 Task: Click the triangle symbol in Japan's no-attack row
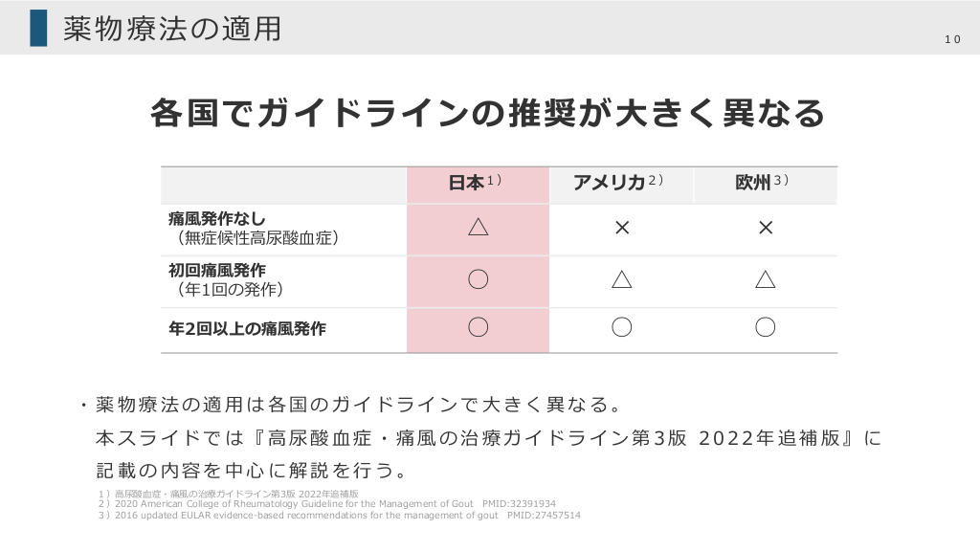click(479, 228)
